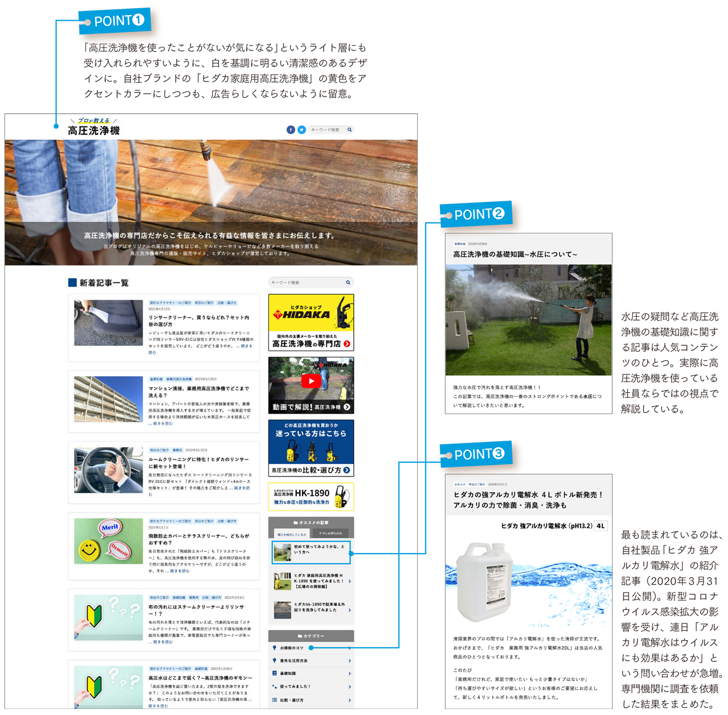Click the car seat rinser thumbnail
This screenshot has width=728, height=715.
(108, 322)
